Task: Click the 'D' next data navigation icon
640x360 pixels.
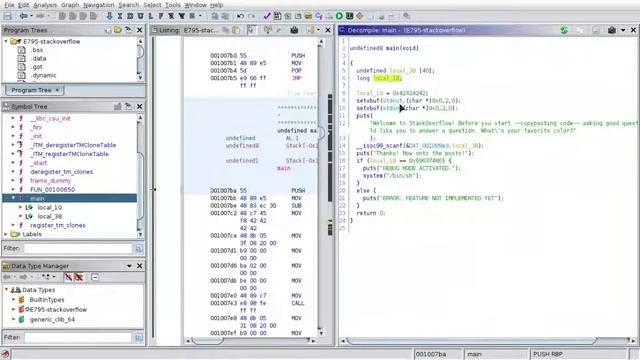Action: (x=130, y=16)
